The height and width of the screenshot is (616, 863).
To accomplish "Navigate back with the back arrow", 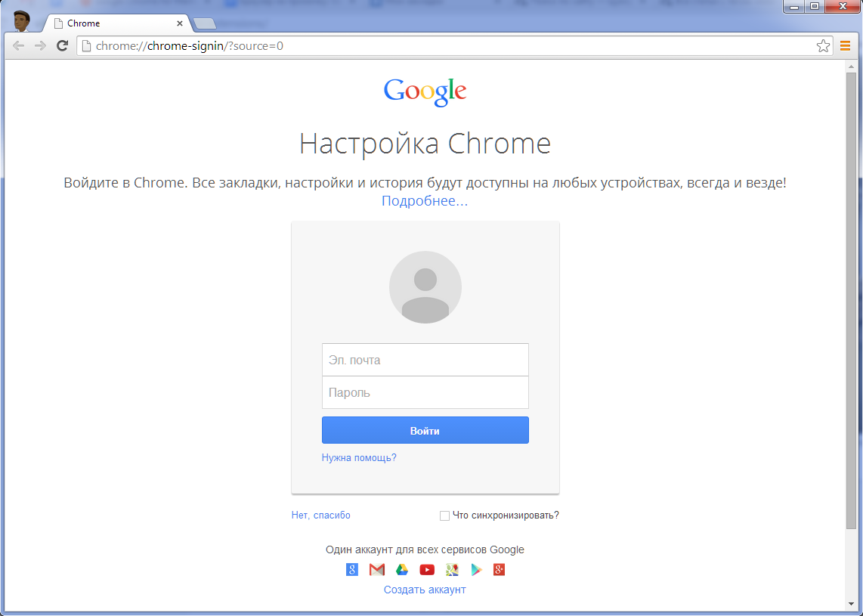I will click(x=18, y=45).
